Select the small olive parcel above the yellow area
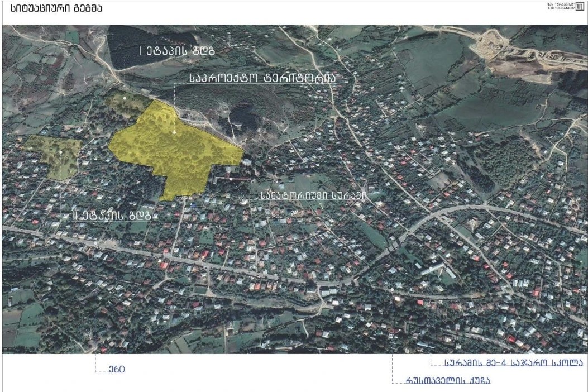 coord(127,104)
